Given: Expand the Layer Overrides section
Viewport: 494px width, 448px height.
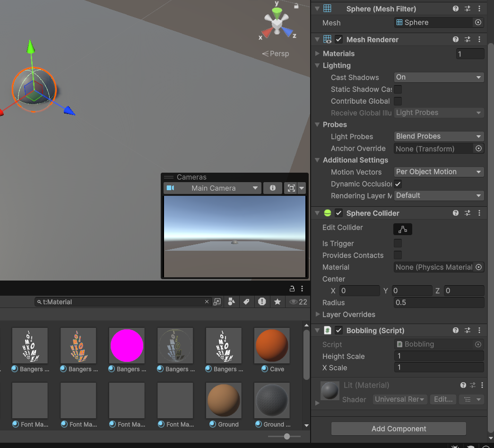Looking at the screenshot, I should point(317,315).
